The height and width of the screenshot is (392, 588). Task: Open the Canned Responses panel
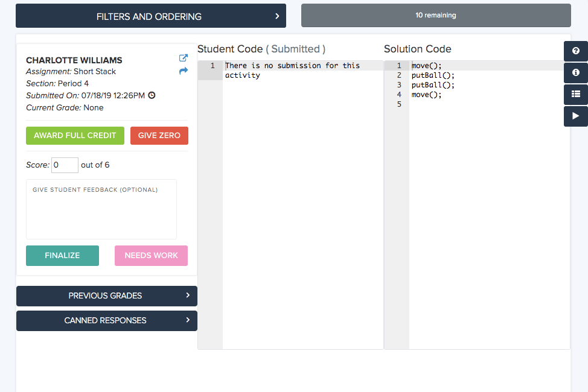tap(106, 321)
